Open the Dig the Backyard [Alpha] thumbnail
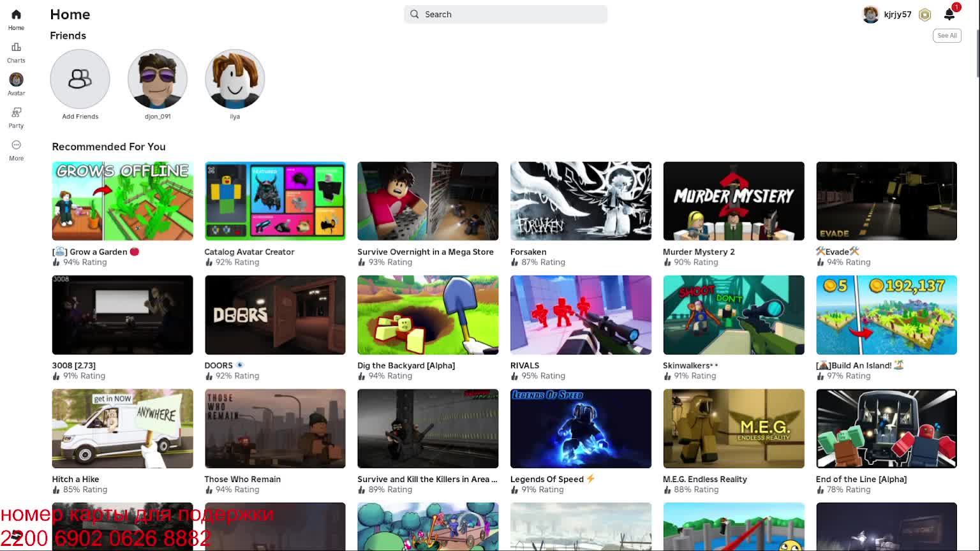This screenshot has width=980, height=551. 427,315
